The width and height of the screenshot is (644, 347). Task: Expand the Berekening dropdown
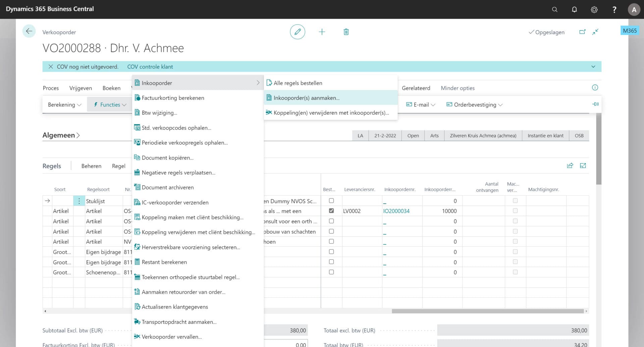[x=64, y=105]
